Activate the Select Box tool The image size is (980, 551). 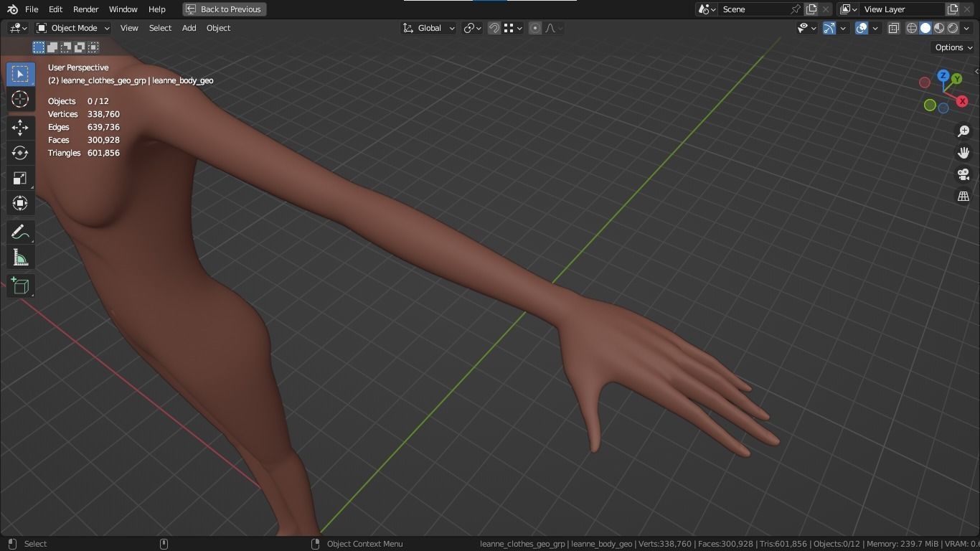[x=20, y=74]
